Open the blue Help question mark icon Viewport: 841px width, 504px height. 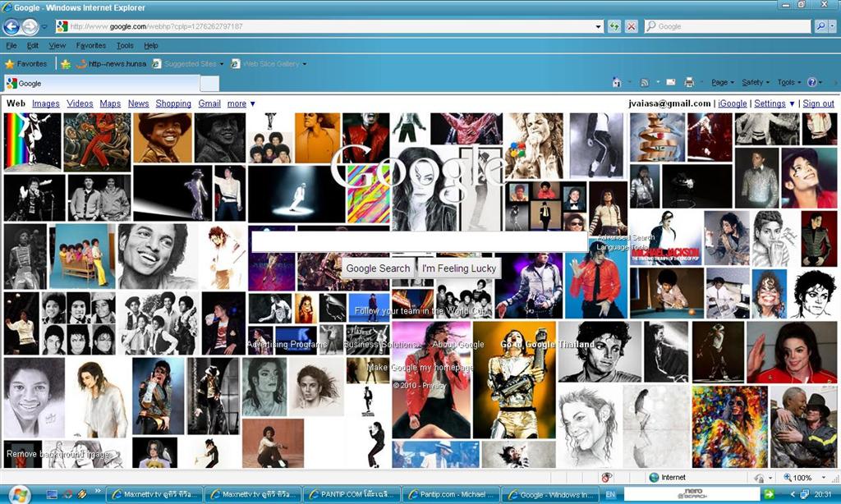click(x=812, y=82)
